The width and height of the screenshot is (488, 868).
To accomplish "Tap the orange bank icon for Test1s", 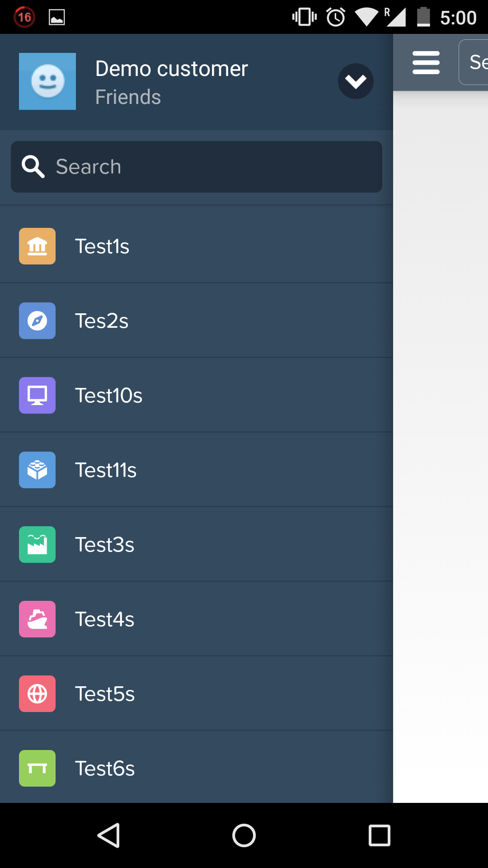I will [x=37, y=246].
